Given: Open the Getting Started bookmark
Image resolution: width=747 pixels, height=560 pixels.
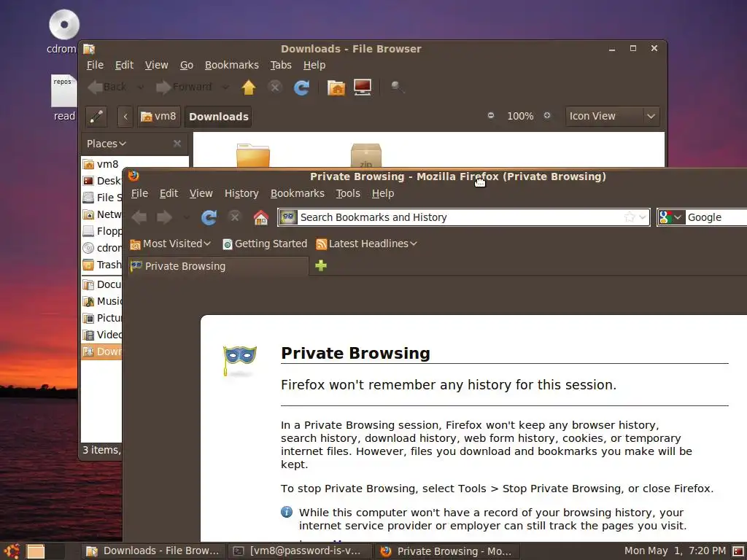Looking at the screenshot, I should click(265, 244).
